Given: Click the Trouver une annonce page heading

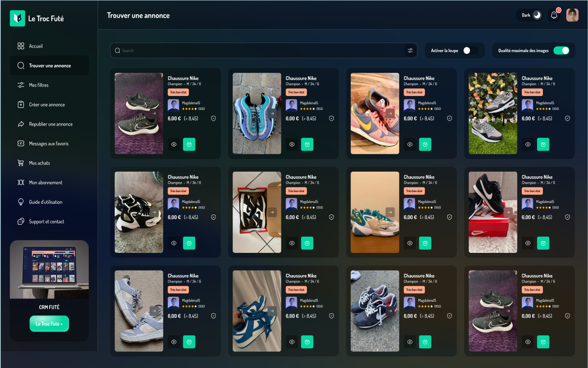Looking at the screenshot, I should pyautogui.click(x=138, y=16).
